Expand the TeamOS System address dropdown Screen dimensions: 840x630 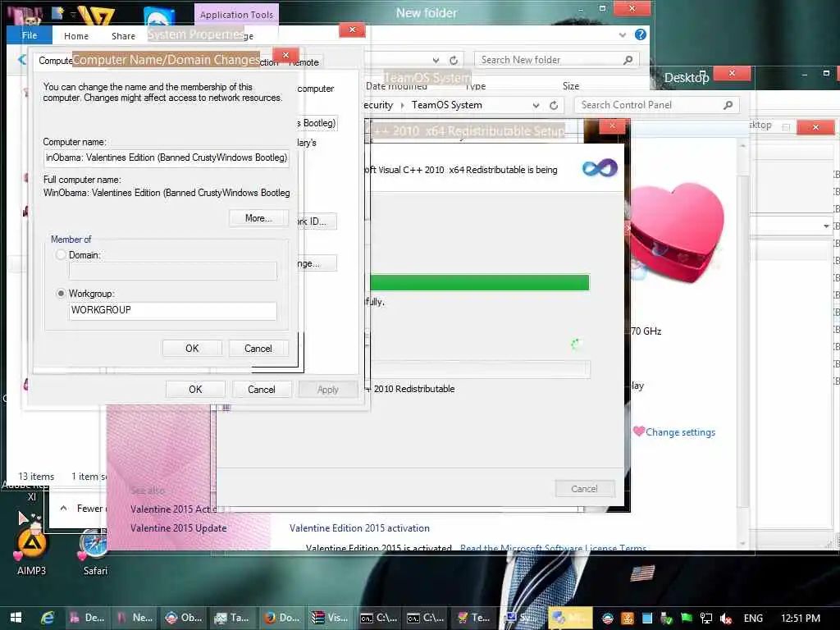point(536,105)
